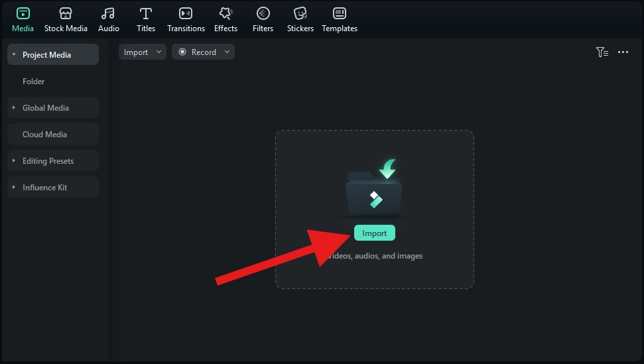Collapse the Project Media arrow
644x364 pixels.
click(14, 54)
